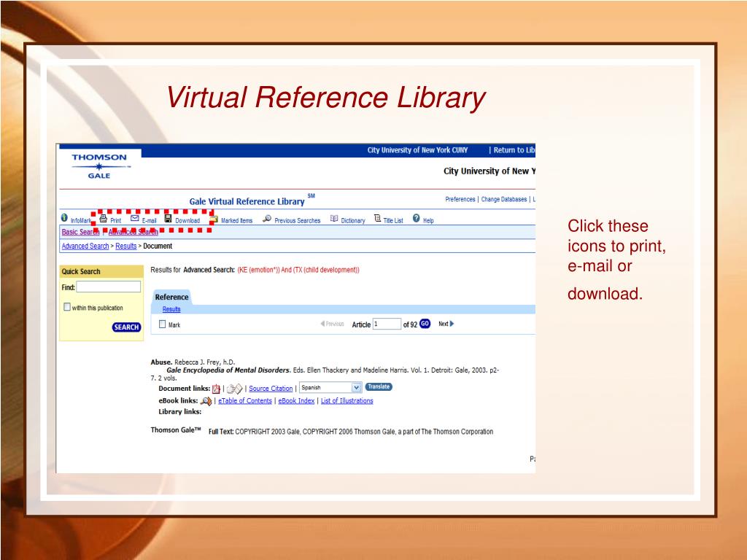
Task: Click the Return to Library link
Action: click(514, 150)
